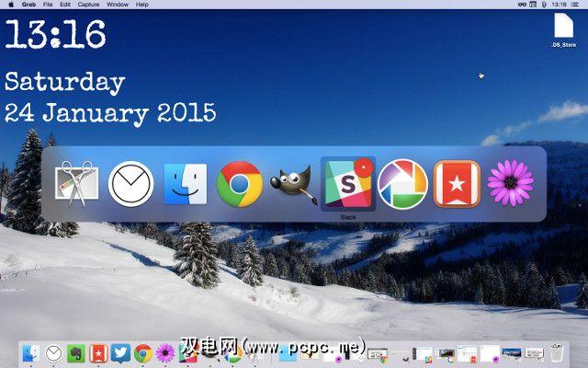Viewport: 588px width, 368px height.
Task: Switch to Google Chrome in app switcher
Action: pos(240,184)
